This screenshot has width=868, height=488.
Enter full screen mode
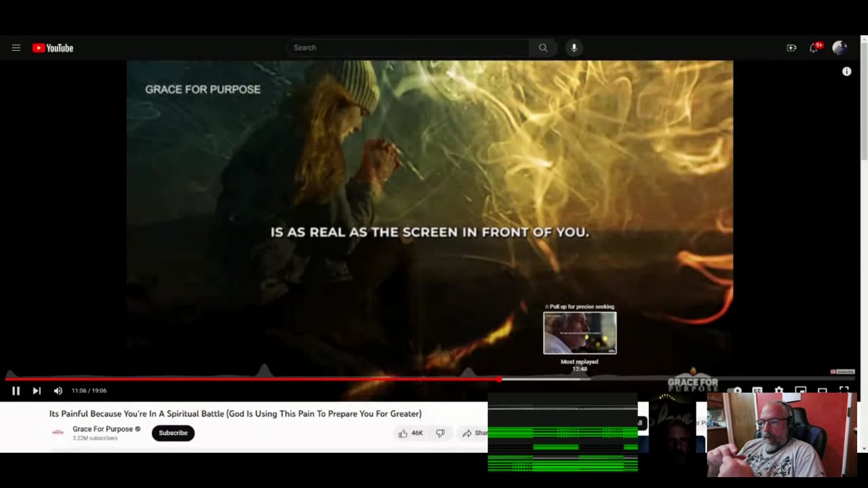point(844,390)
